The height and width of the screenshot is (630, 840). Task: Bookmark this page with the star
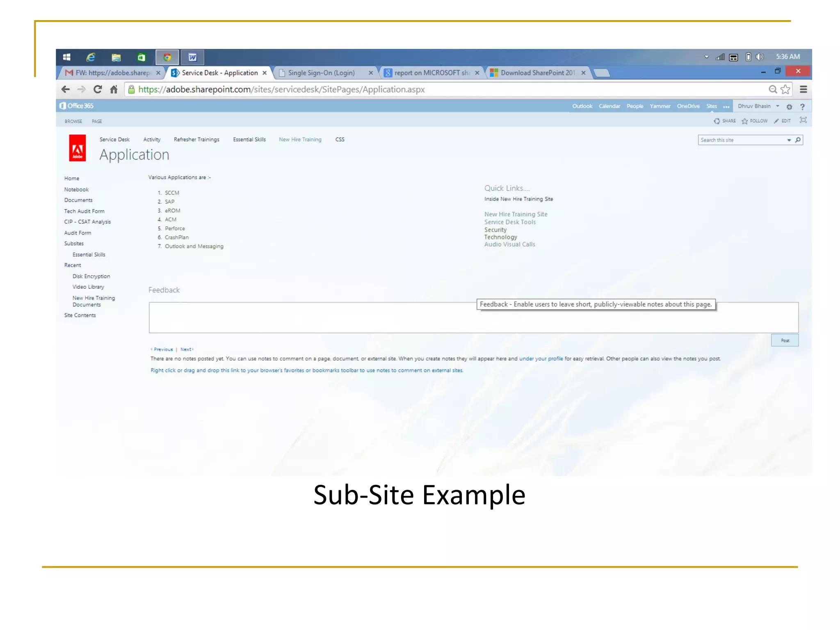785,89
